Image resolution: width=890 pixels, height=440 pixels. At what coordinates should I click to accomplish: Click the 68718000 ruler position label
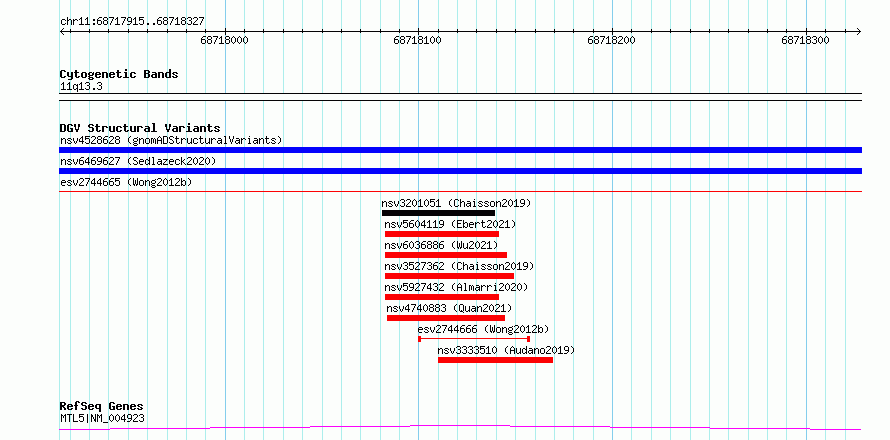[225, 40]
